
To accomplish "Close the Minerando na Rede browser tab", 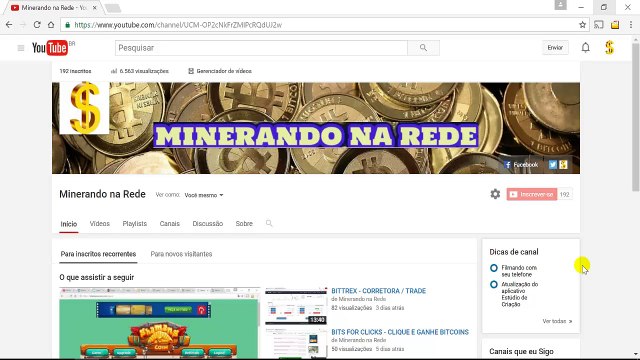I will click(x=94, y=8).
